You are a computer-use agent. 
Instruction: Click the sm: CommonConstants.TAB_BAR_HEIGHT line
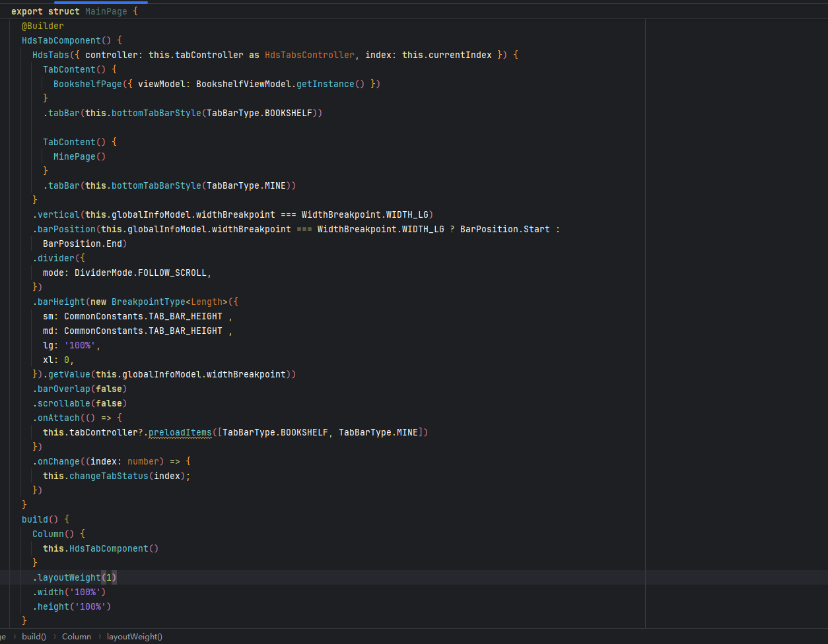point(137,316)
